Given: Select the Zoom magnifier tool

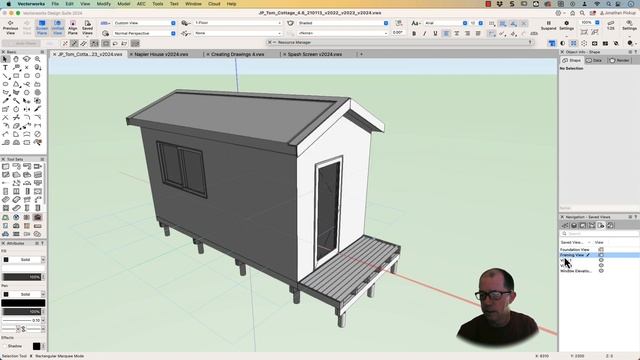Looking at the screenshot, I should [38, 59].
